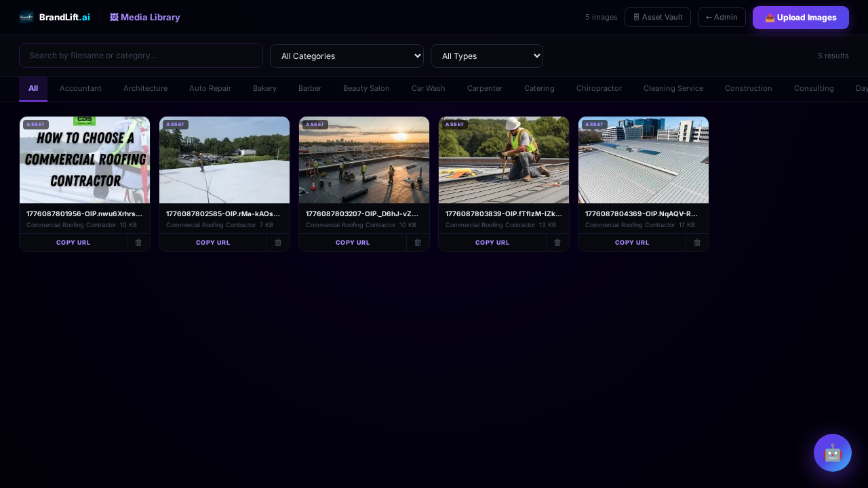Copy URL of the first roofing image
Image resolution: width=868 pixels, height=488 pixels.
(73, 243)
